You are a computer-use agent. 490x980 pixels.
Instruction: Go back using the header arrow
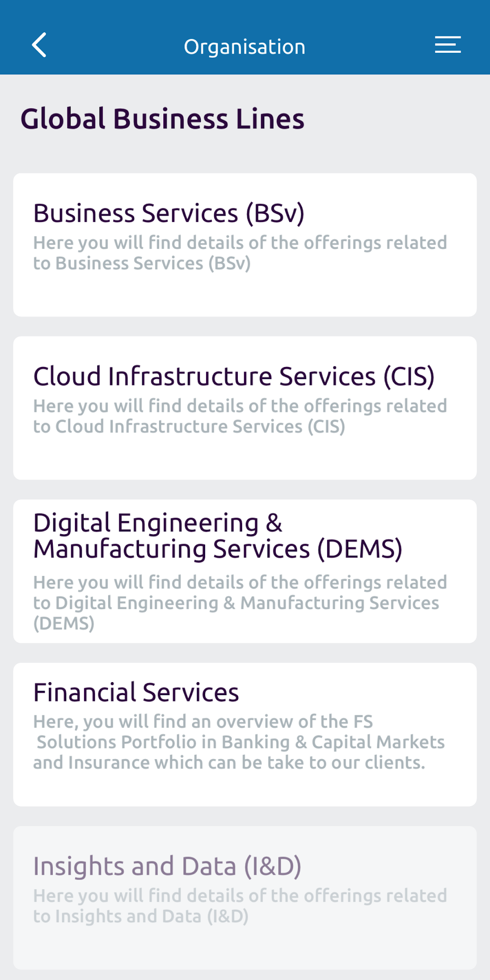coord(39,45)
